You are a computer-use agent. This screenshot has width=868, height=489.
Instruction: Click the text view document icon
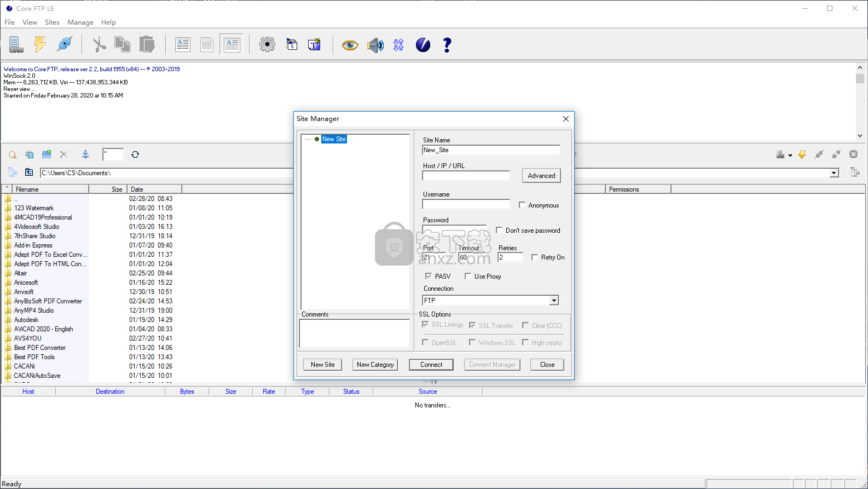183,44
